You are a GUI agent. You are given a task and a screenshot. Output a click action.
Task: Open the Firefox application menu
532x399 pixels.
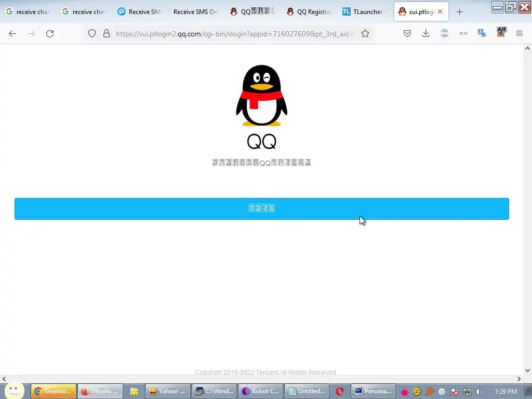520,33
